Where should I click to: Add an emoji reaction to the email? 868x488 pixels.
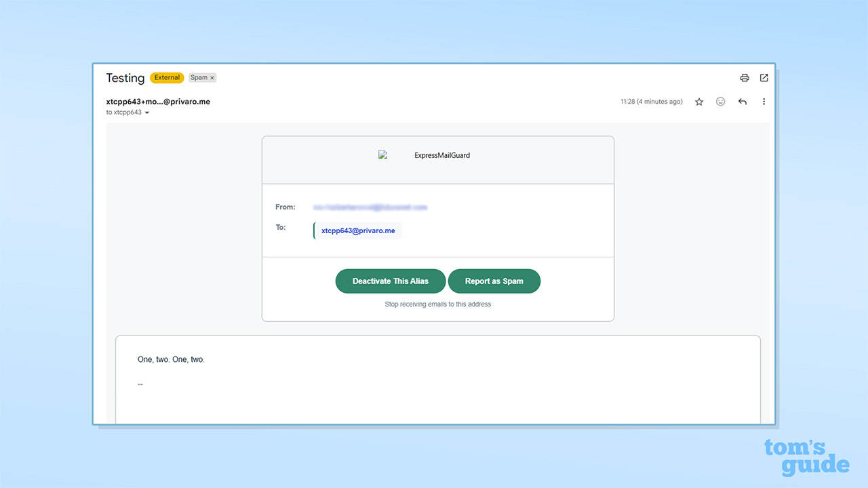point(720,101)
